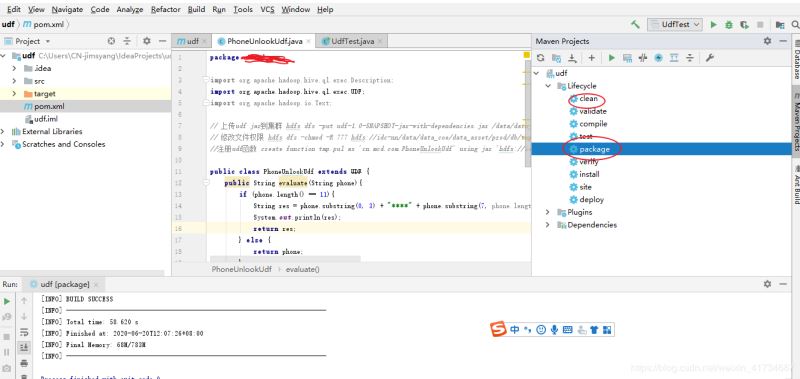Run Maven Build from Maven toolbar

coord(611,58)
